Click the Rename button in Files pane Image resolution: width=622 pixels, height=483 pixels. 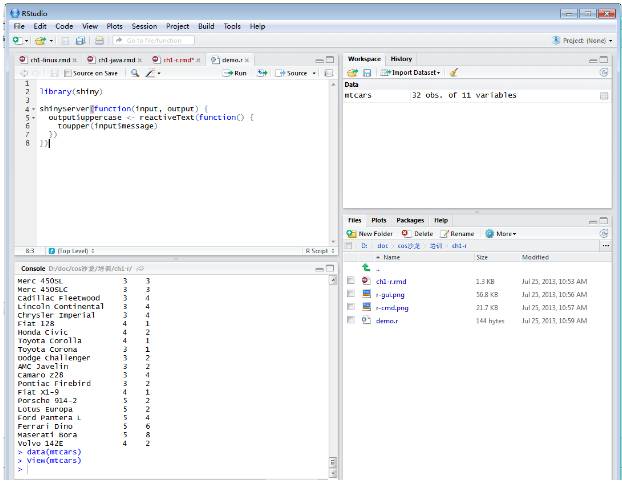point(457,234)
